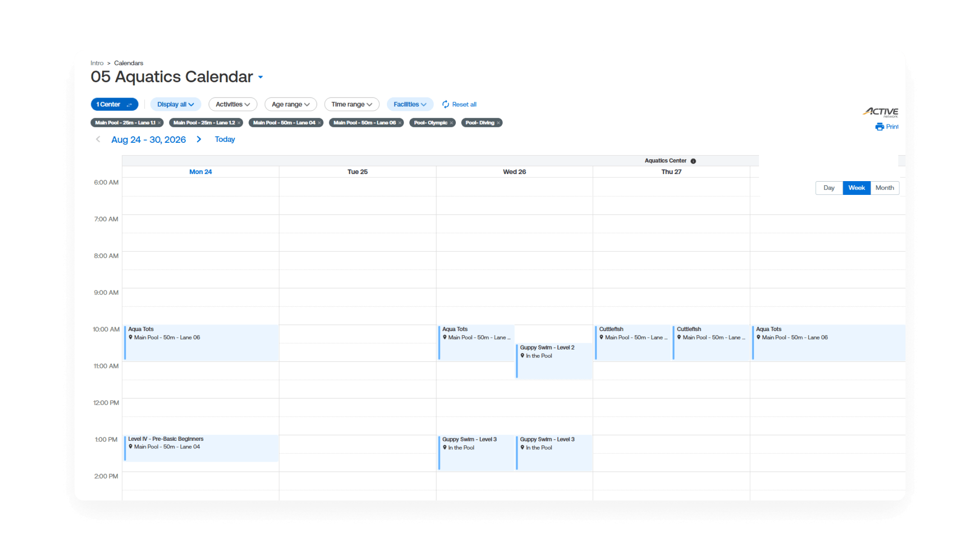Open second Guppy Swim - Level 3 event

554,453
